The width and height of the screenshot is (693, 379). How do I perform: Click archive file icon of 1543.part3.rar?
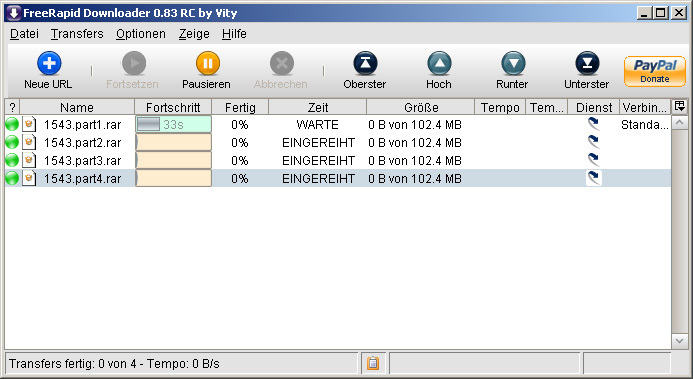pyautogui.click(x=29, y=160)
